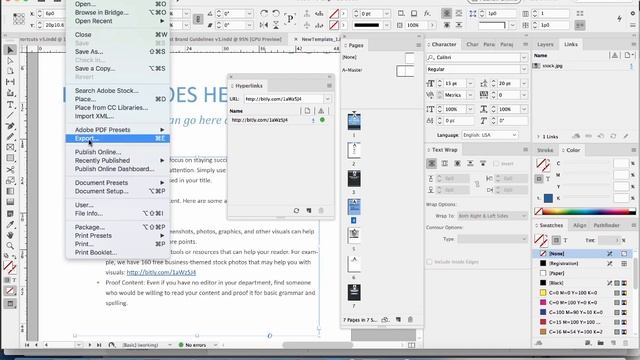The height and width of the screenshot is (360, 640).
Task: Select wrap around object shape icon
Action: [458, 163]
